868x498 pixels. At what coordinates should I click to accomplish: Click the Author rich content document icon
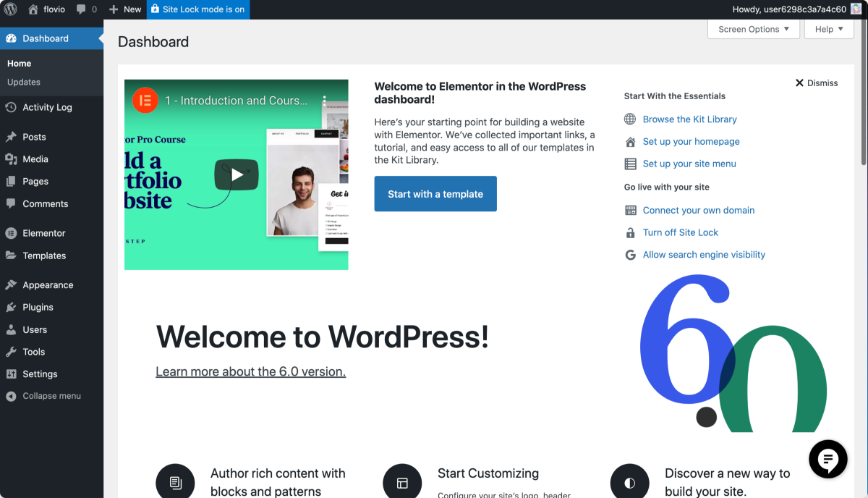(x=175, y=483)
